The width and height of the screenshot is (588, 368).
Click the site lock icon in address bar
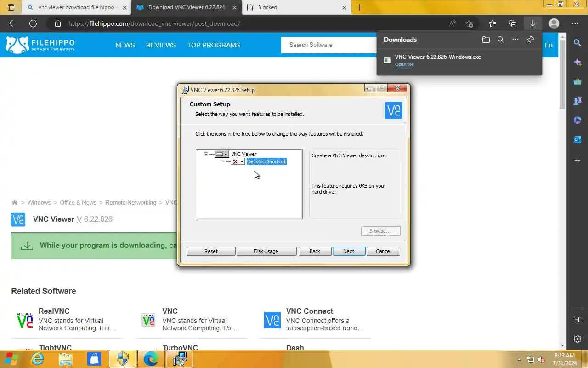[x=57, y=23]
